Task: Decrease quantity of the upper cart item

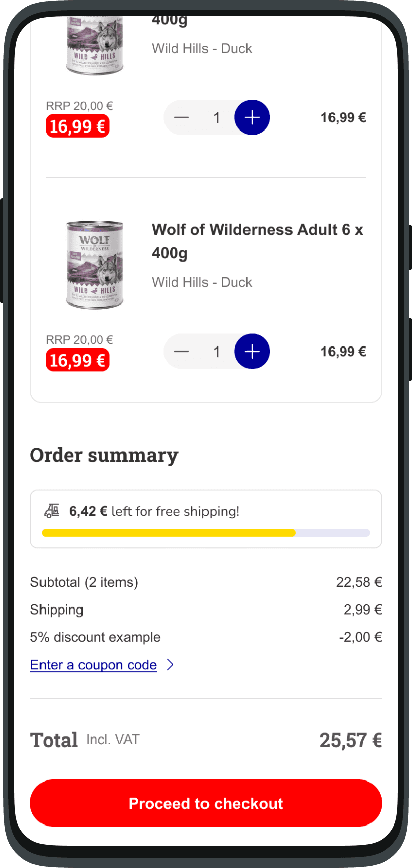Action: pyautogui.click(x=181, y=117)
